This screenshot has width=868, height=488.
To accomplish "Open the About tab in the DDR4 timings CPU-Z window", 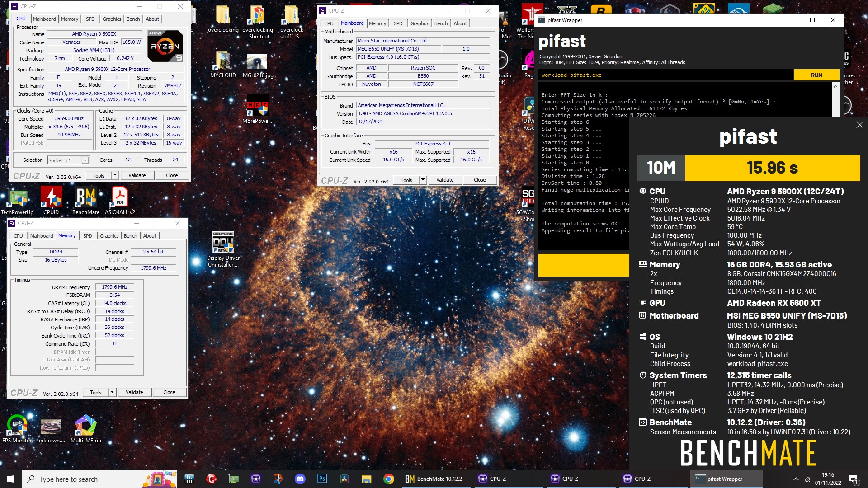I will coord(150,236).
